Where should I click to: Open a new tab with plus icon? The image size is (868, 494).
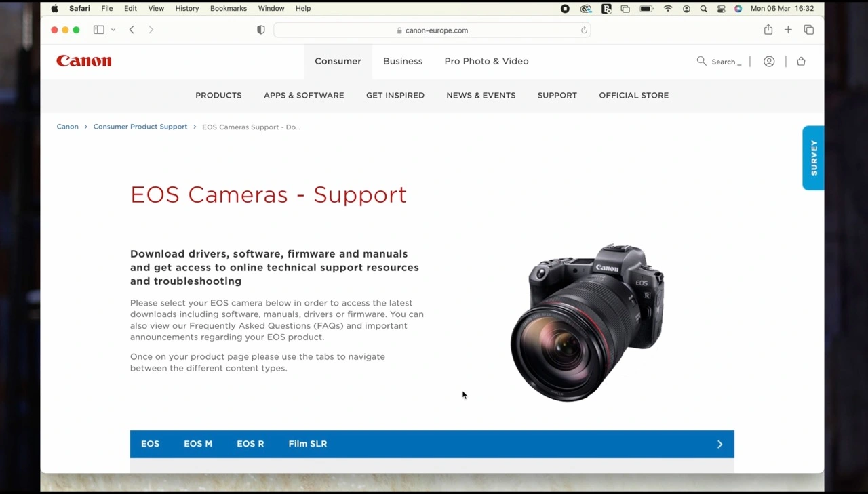click(x=788, y=30)
